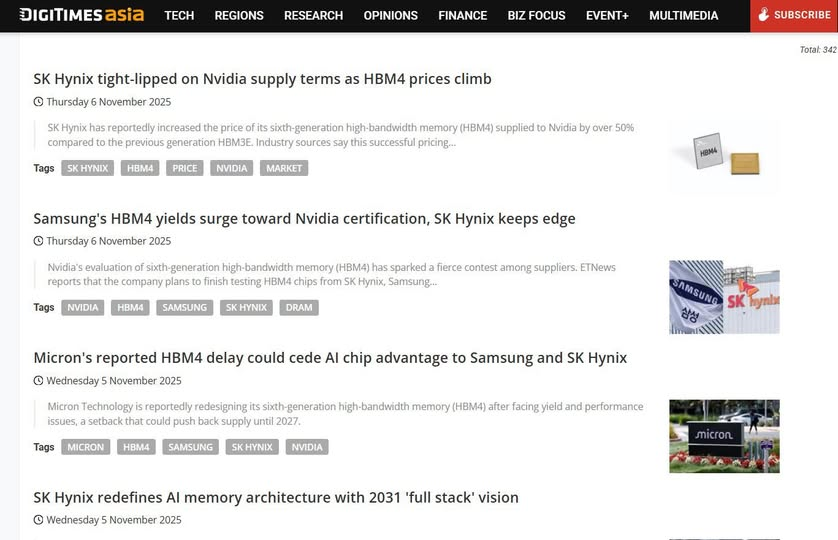Click the summary text starting 'SK Hynix has reportedly increased'
The image size is (838, 540).
pyautogui.click(x=340, y=135)
